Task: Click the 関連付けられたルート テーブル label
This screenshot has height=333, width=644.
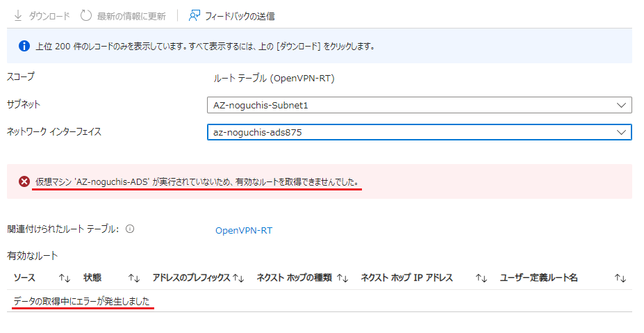Action: [x=63, y=229]
